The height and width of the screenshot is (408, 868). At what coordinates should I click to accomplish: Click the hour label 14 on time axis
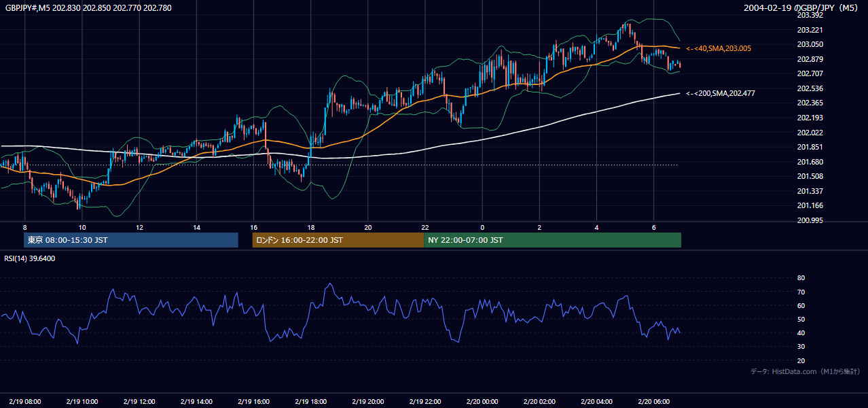[x=196, y=227]
